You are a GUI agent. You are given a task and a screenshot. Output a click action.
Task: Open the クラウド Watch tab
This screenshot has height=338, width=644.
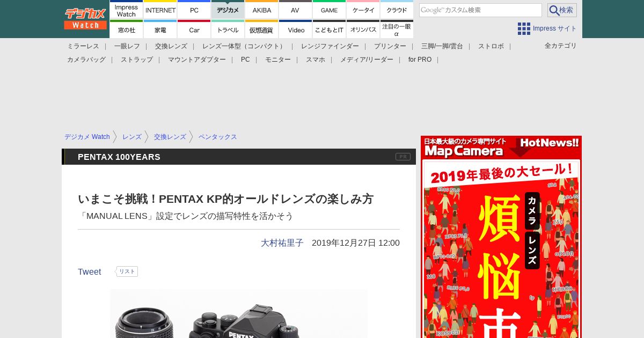pyautogui.click(x=397, y=10)
